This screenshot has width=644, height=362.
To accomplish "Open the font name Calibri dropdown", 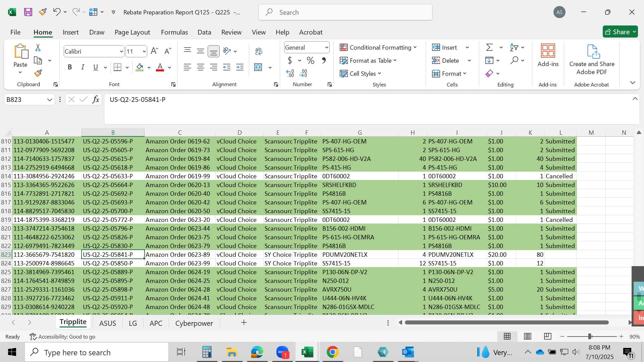I will coord(121,52).
